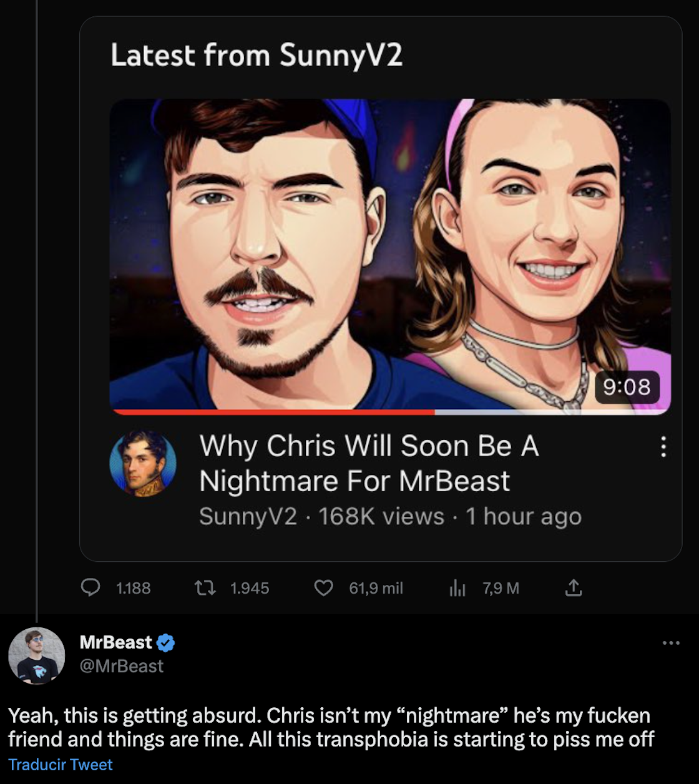
Task: Click the 9:08 video duration badge
Action: pos(627,387)
